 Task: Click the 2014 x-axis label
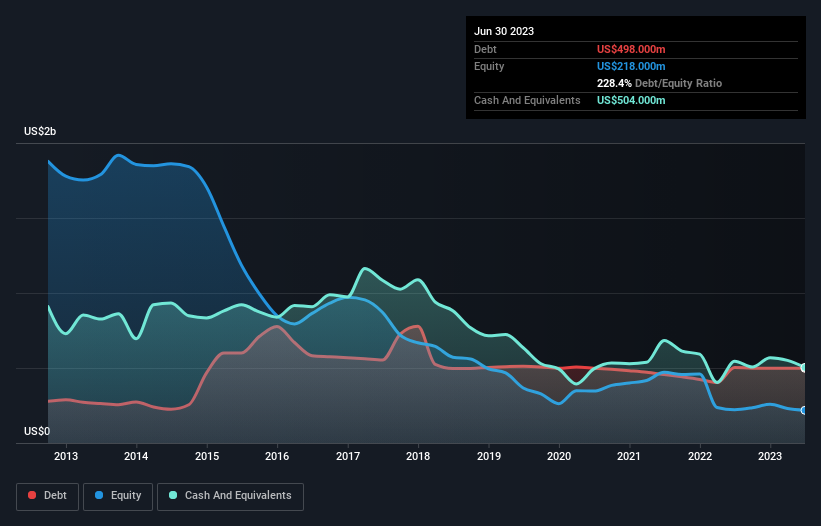click(x=136, y=456)
